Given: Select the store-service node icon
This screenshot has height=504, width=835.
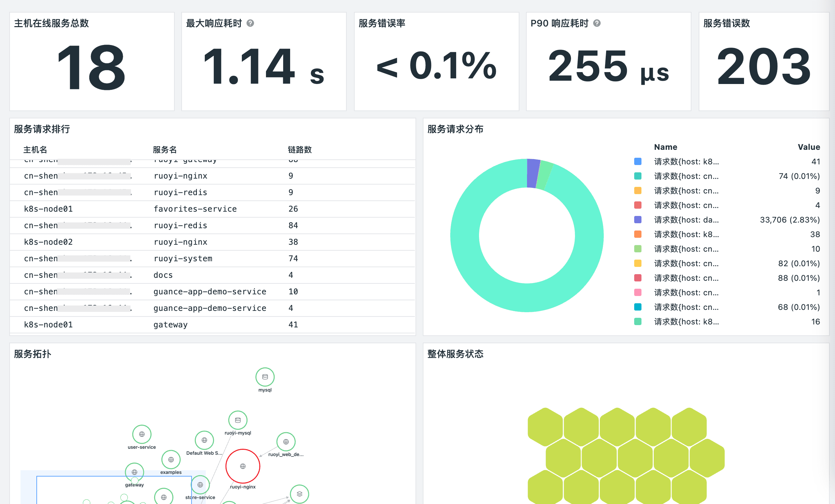Looking at the screenshot, I should [200, 485].
